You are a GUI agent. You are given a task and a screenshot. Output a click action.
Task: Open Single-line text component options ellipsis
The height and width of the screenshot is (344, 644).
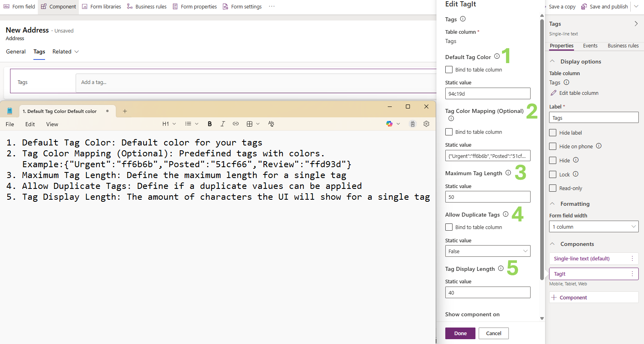click(x=632, y=258)
